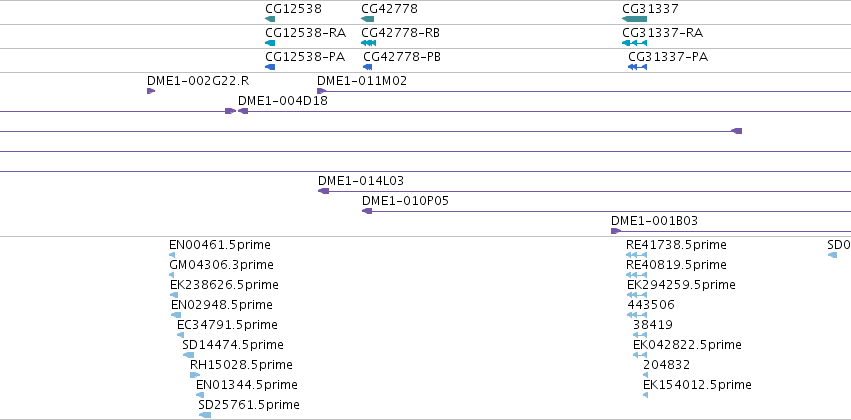The image size is (851, 420).
Task: Select the CG12538 gene label
Action: pyautogui.click(x=293, y=9)
